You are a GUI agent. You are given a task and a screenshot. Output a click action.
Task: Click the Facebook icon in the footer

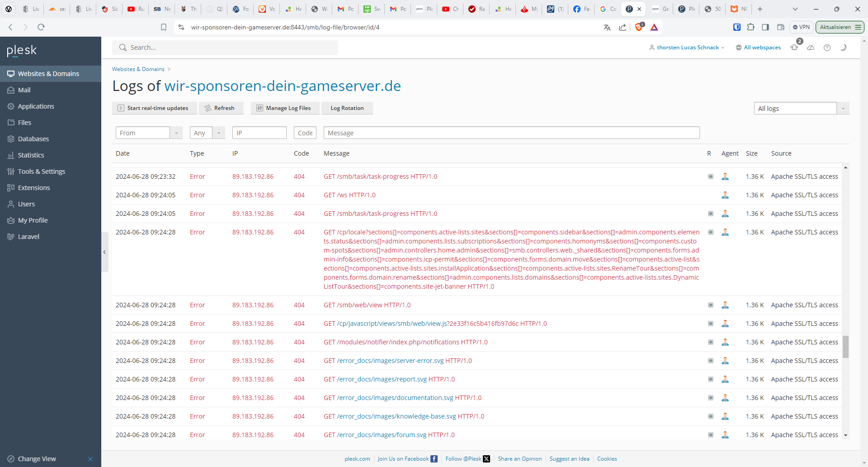tap(434, 459)
